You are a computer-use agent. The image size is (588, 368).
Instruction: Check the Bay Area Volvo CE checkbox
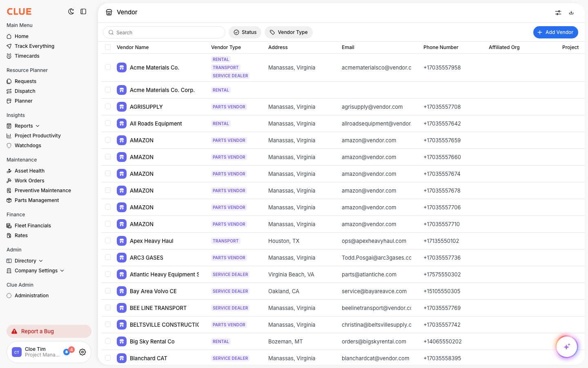108,291
